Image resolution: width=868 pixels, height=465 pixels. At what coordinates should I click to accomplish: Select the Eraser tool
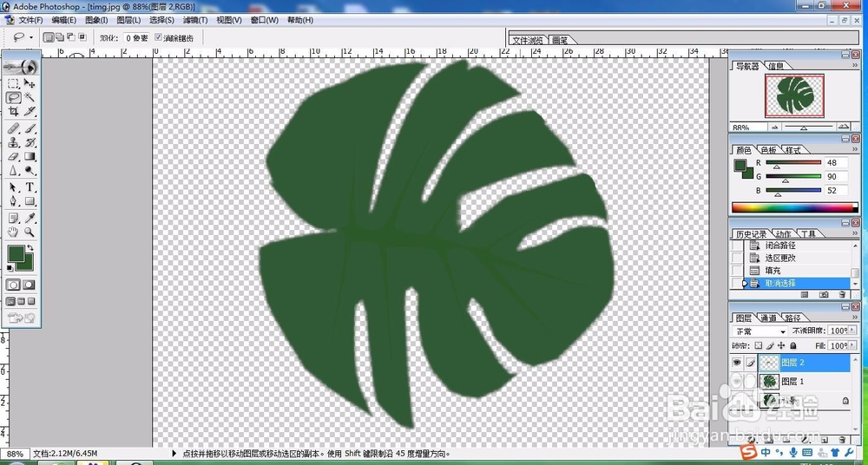coord(13,157)
